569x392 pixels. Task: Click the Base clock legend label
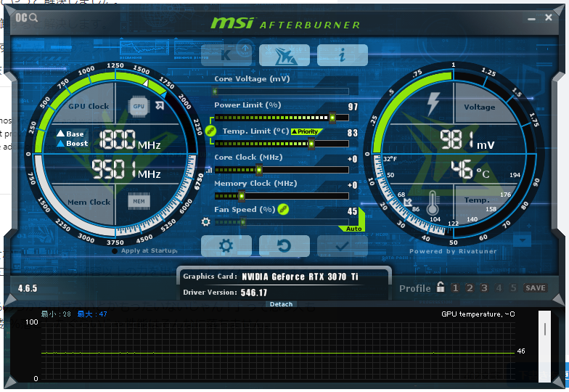point(70,134)
